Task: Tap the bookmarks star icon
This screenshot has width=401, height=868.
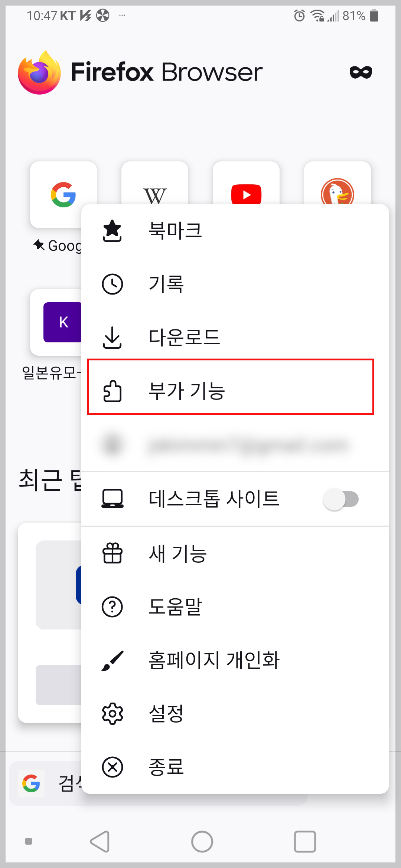Action: (113, 230)
